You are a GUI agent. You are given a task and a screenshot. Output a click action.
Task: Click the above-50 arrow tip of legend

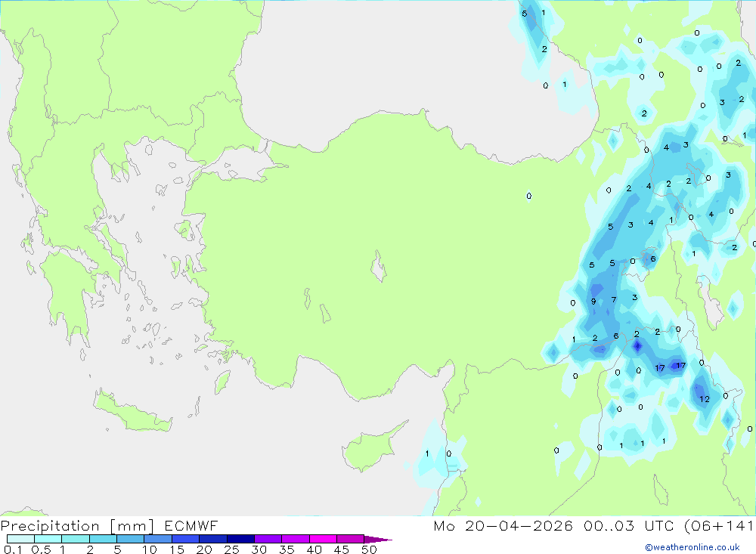[378, 540]
